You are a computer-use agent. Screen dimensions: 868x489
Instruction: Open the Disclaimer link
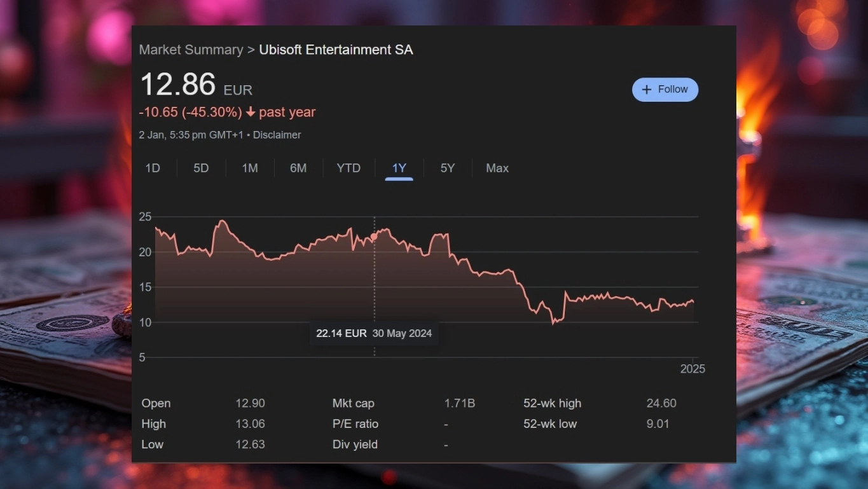[x=277, y=135]
